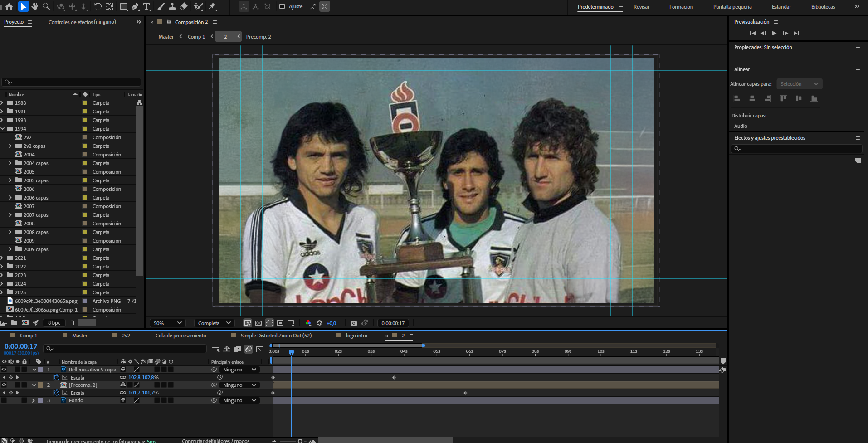Collapse the 1994 folder

click(2, 129)
